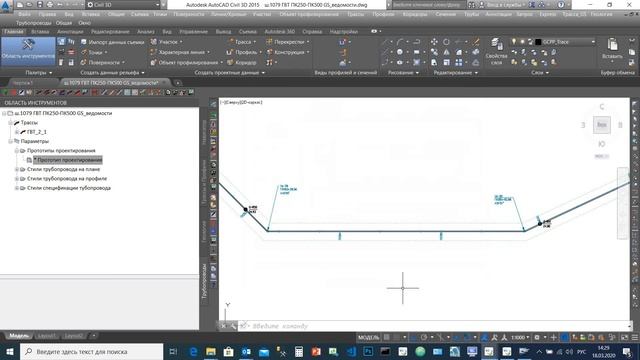Image resolution: width=640 pixels, height=360 pixels.
Task: Switch to the Модель tab at bottom
Action: pos(19,336)
